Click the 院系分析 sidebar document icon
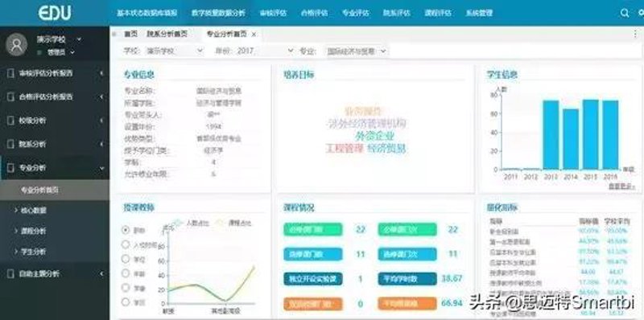This screenshot has height=320, width=644. point(10,144)
